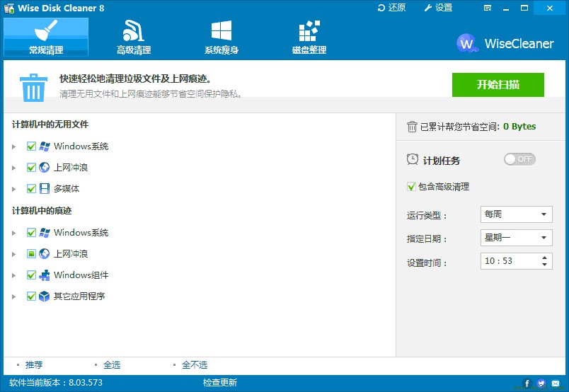Click heading 计算机中的痕迹
This screenshot has width=569, height=392.
click(x=42, y=211)
